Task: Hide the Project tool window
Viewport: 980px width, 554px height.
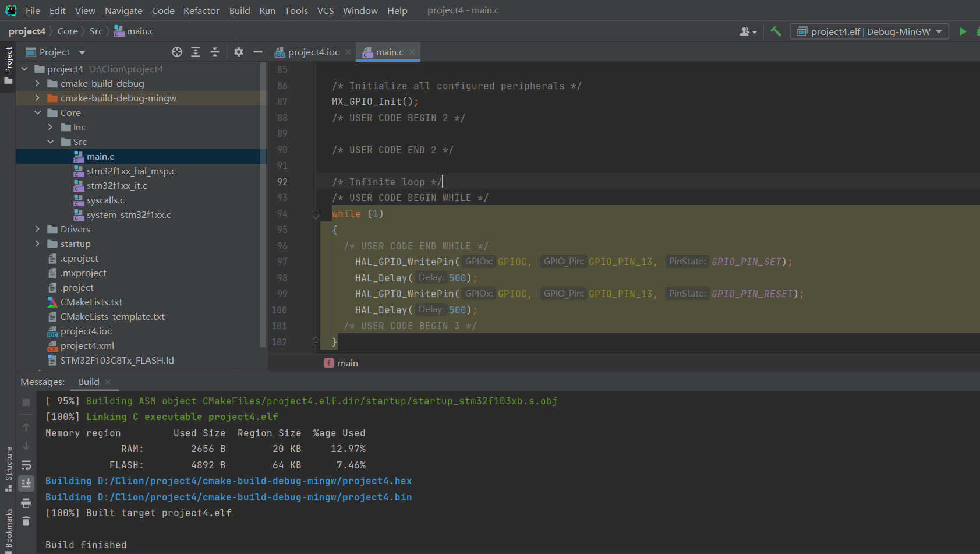Action: pyautogui.click(x=258, y=52)
